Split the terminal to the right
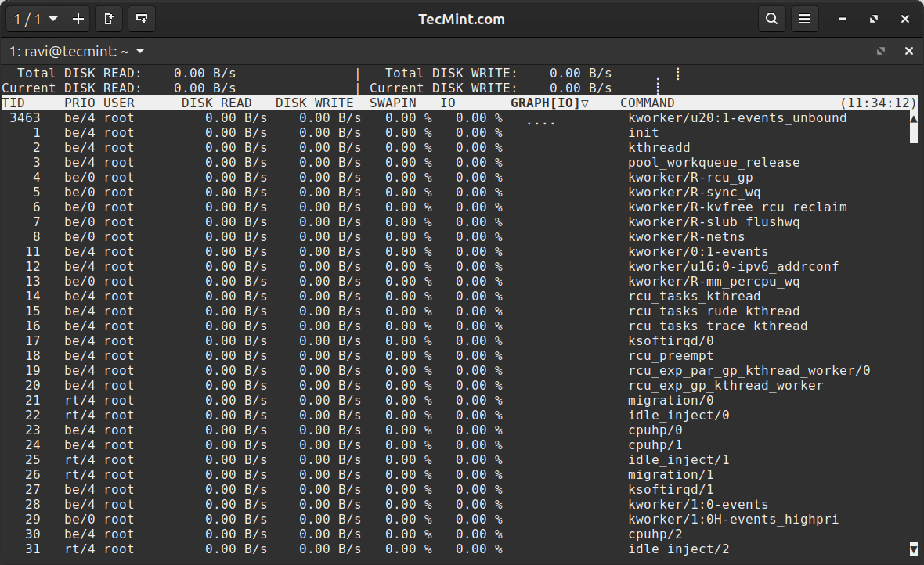Screen dimensions: 924x565 pyautogui.click(x=109, y=18)
